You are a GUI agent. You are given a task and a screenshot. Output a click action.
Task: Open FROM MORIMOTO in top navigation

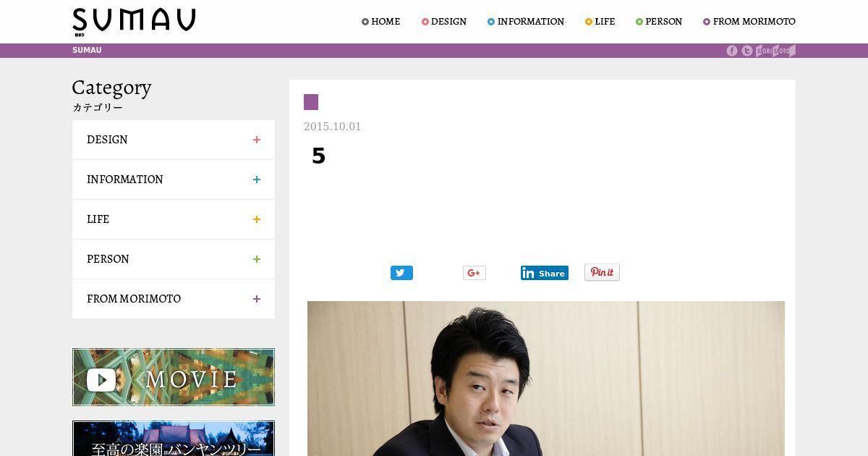pyautogui.click(x=749, y=22)
